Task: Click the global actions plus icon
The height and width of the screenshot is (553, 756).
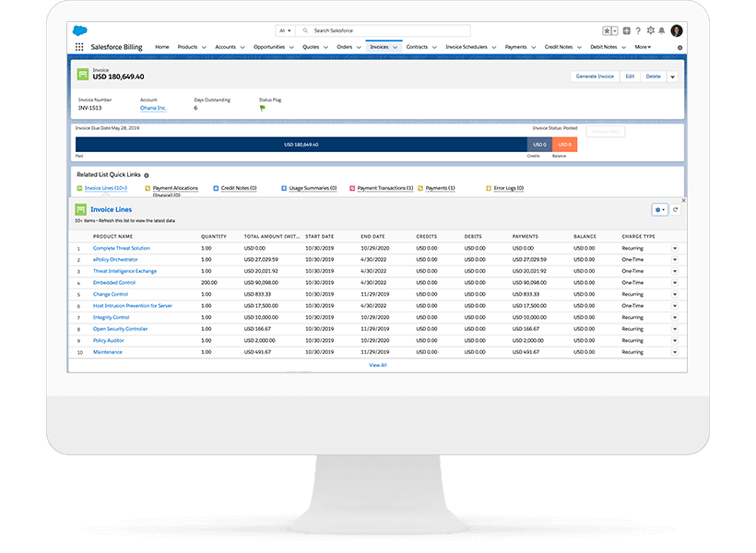Action: (627, 30)
